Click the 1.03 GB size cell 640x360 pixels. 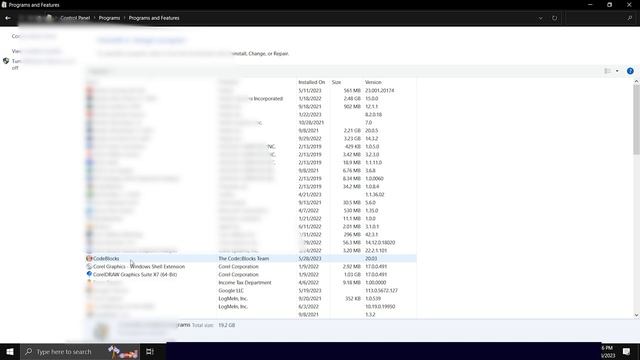point(352,275)
